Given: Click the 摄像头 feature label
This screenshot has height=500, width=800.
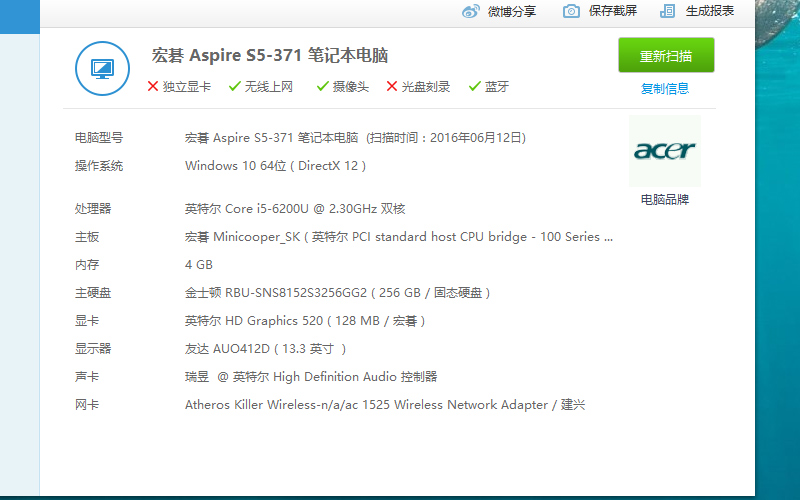Looking at the screenshot, I should [x=351, y=87].
